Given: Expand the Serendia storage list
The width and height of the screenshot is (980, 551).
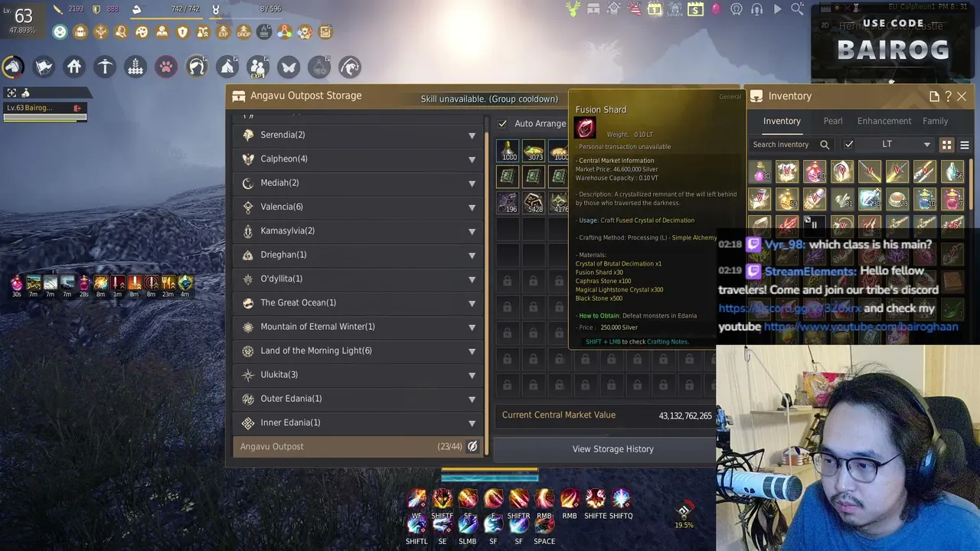Looking at the screenshot, I should click(x=472, y=135).
